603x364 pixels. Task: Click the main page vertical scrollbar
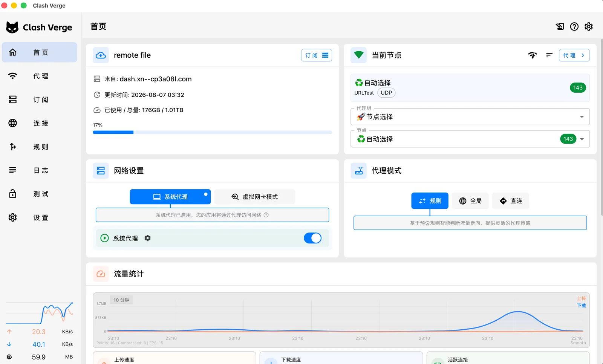pos(601,128)
